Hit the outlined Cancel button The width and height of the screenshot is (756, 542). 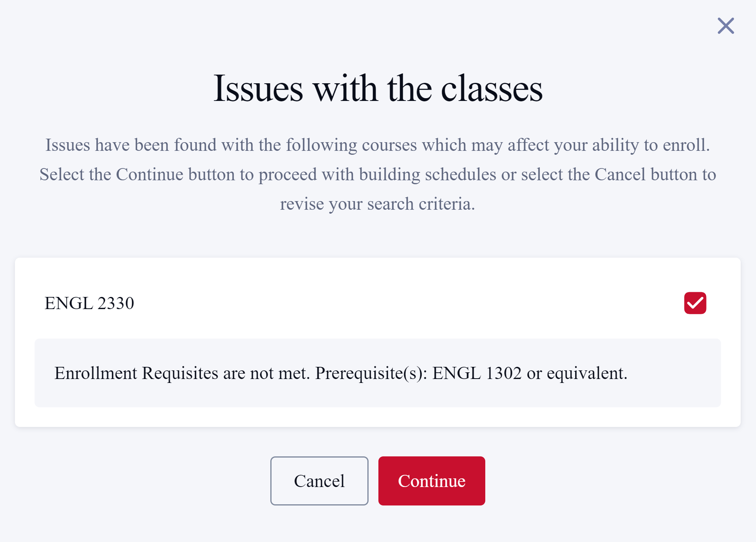[x=319, y=481]
